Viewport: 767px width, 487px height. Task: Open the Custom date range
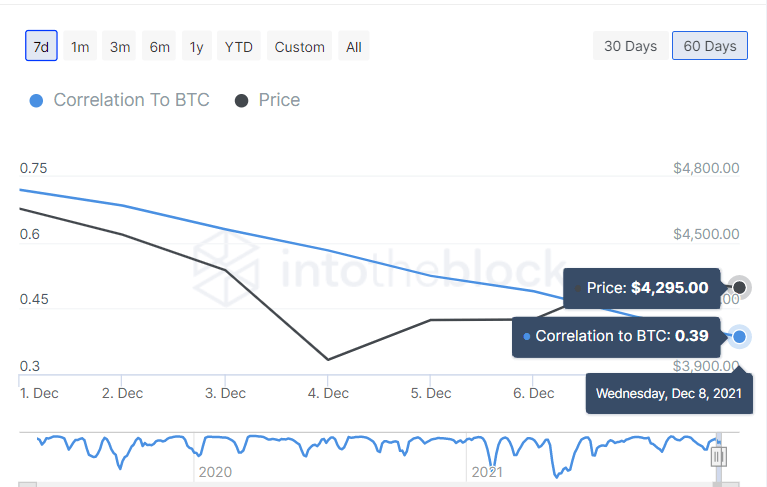click(299, 46)
